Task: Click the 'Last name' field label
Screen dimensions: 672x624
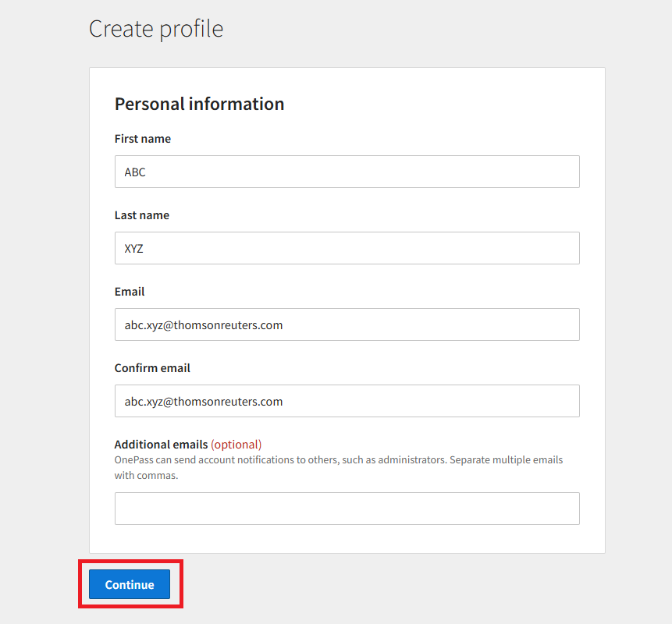Action: click(142, 215)
